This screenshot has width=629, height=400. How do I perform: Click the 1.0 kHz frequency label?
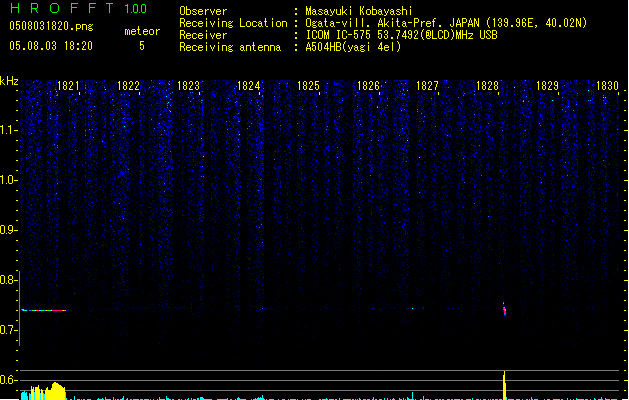(x=9, y=180)
